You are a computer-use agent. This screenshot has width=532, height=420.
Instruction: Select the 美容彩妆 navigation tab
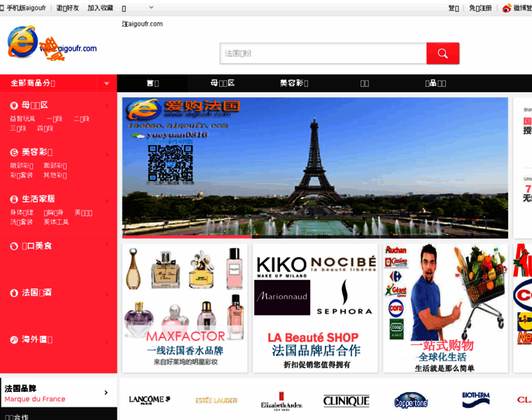(294, 83)
